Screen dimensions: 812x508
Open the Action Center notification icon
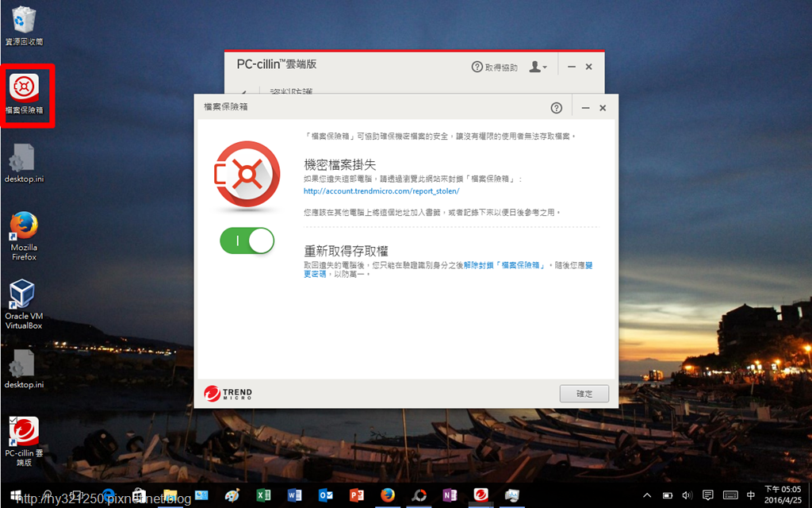tap(708, 495)
